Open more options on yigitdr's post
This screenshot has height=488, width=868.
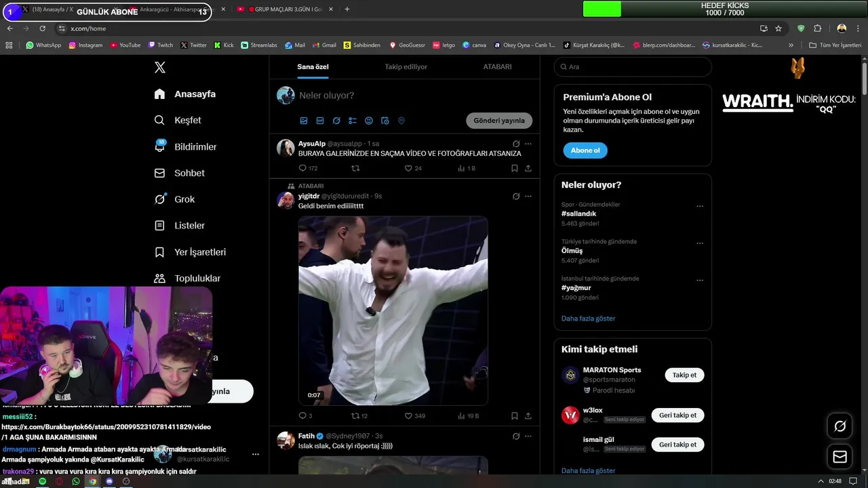tap(528, 196)
